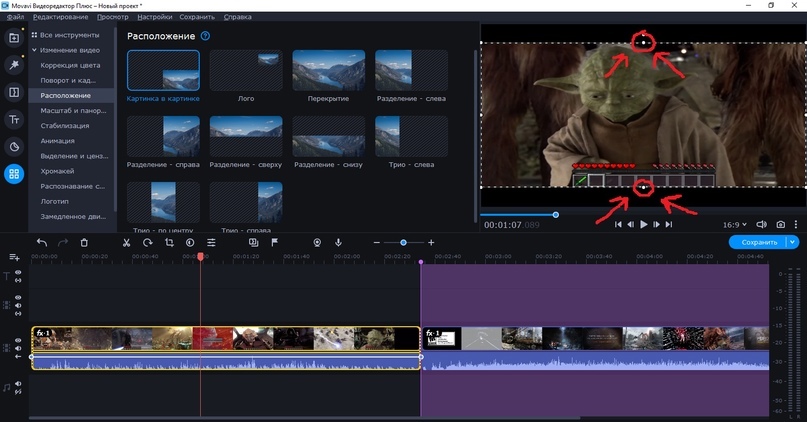
Task: Select Хромакей tool
Action: (x=57, y=171)
